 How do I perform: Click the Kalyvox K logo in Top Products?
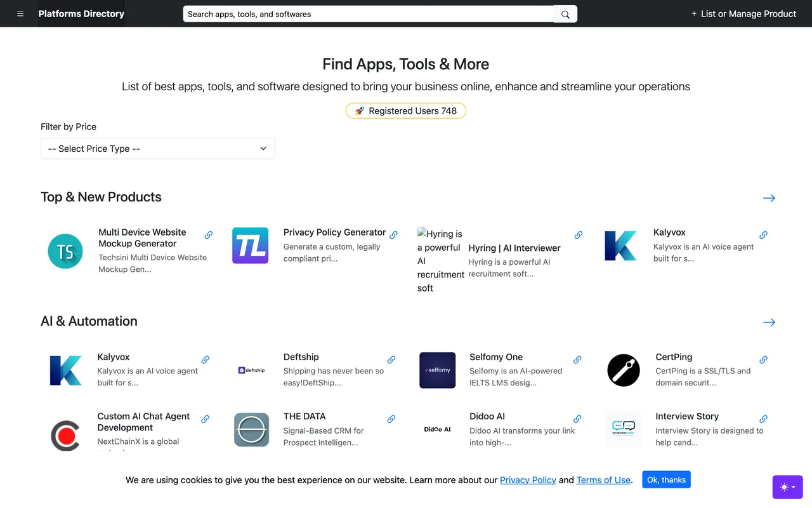click(620, 245)
